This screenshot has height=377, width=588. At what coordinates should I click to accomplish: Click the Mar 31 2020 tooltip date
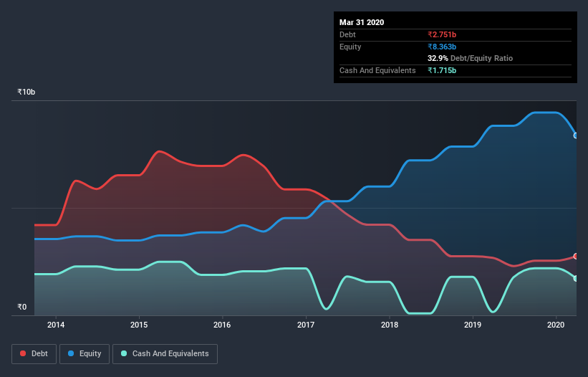pyautogui.click(x=362, y=22)
